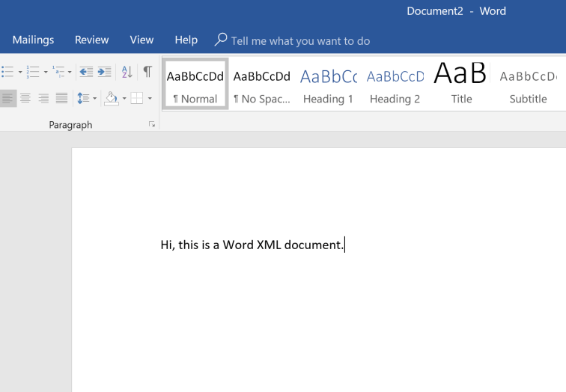Image resolution: width=566 pixels, height=392 pixels.
Task: Click the Increase Indent icon
Action: tap(104, 72)
